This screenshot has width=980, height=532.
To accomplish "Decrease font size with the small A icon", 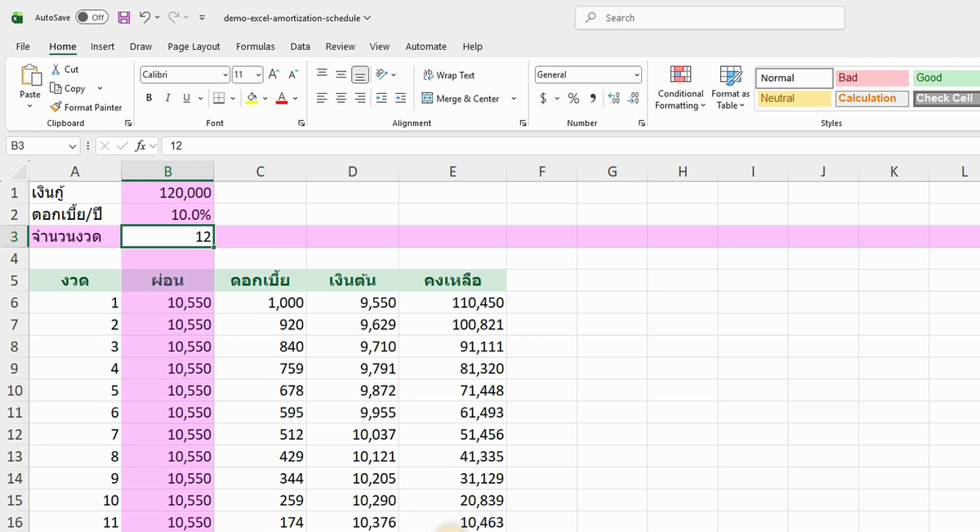I will point(292,74).
